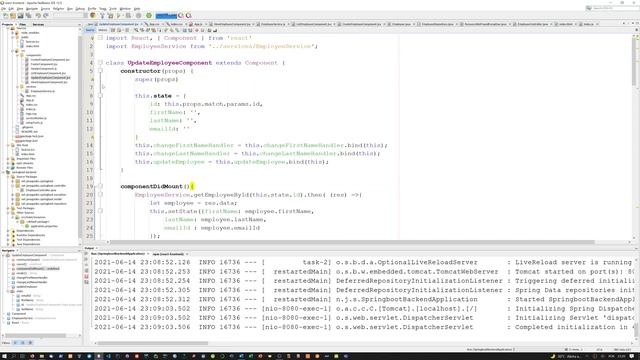Click the editor vertical scrollbar
The width and height of the screenshot is (640, 360).
pos(635,61)
